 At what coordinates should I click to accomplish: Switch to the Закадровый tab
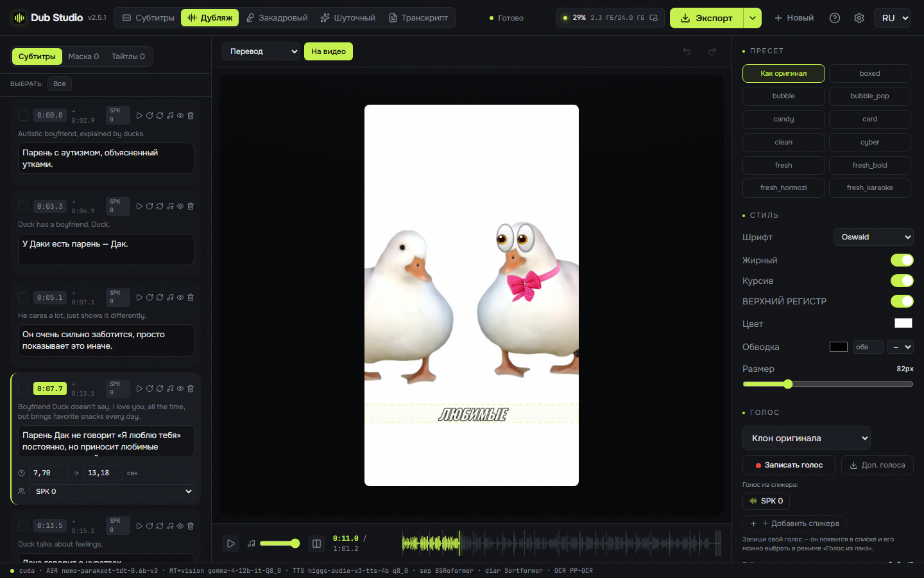pyautogui.click(x=277, y=18)
